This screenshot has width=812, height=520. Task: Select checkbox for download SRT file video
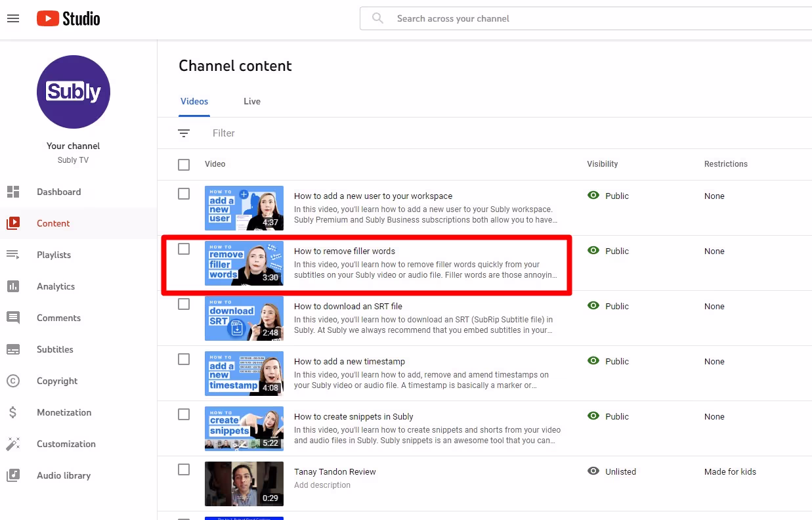point(184,304)
